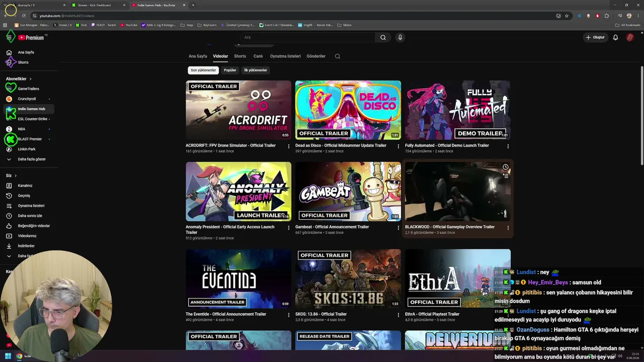Open GameTrailers subscription channel

(29, 89)
